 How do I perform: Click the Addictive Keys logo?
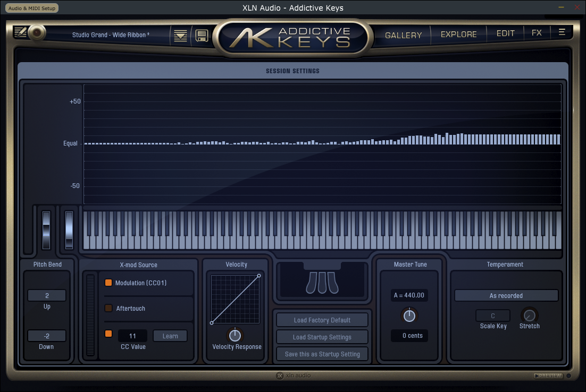coord(292,38)
